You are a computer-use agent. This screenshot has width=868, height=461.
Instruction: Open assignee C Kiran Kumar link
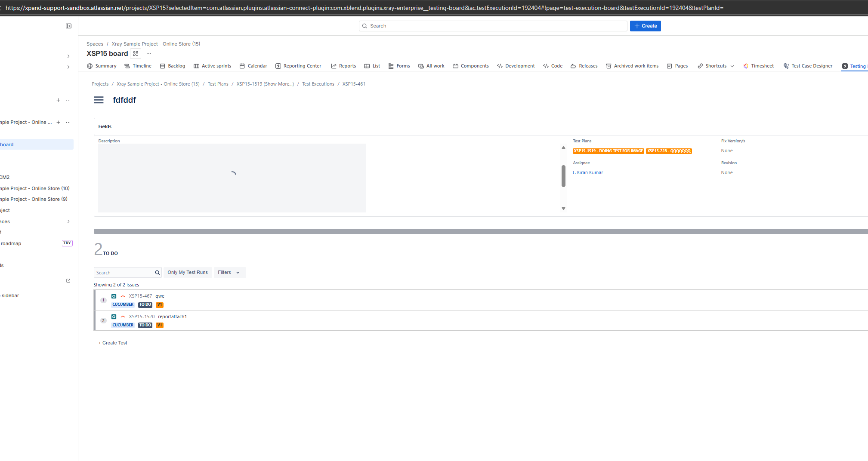588,173
